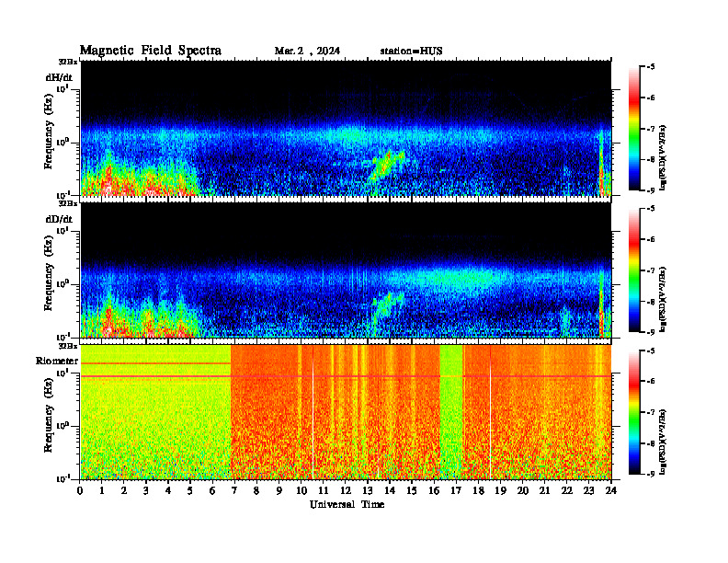Click the '-6' tick on Riometer color scale

tap(651, 381)
